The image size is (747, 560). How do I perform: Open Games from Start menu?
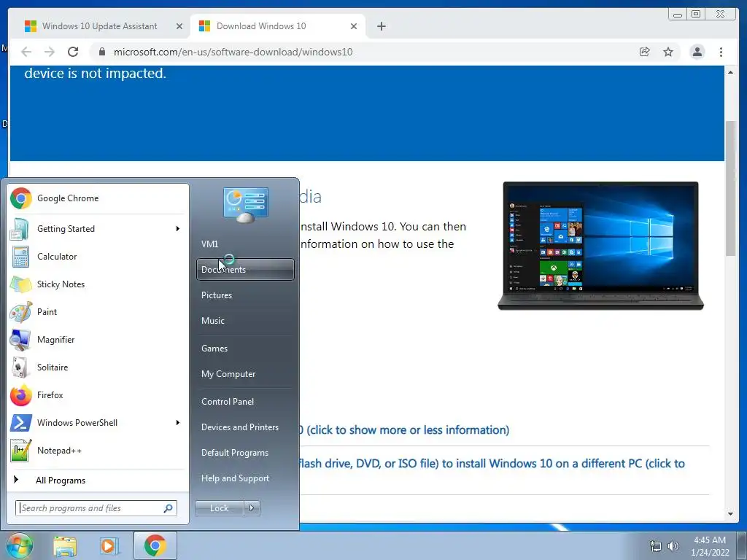(x=245, y=348)
